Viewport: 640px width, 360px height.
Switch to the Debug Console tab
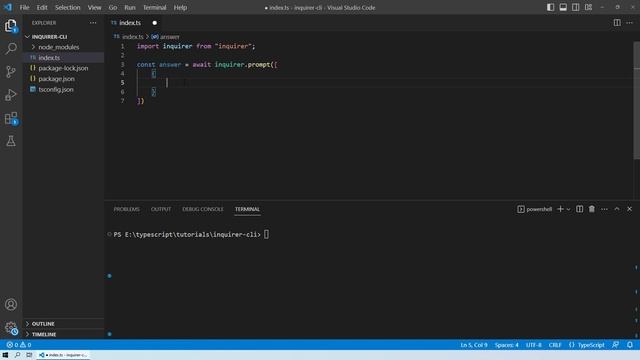(x=203, y=209)
